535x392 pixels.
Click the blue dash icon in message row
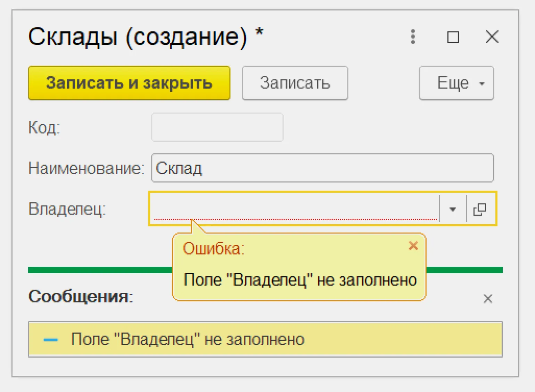[51, 340]
